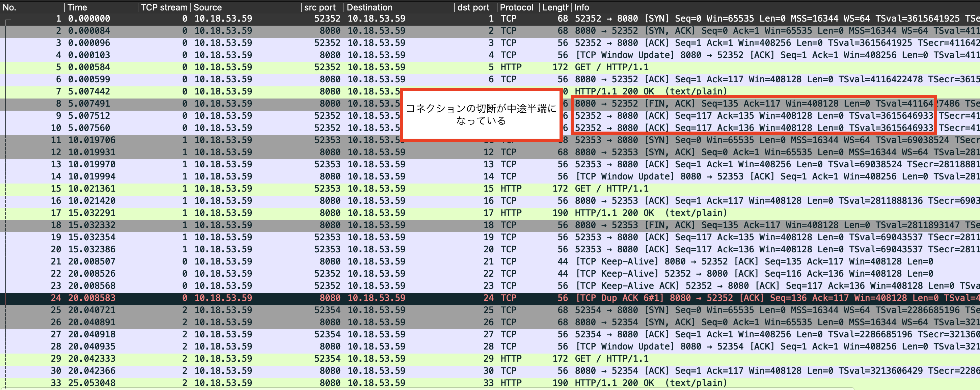Select packet 8 FIN, ACK at 5.007491
980x390 pixels.
pyautogui.click(x=490, y=104)
